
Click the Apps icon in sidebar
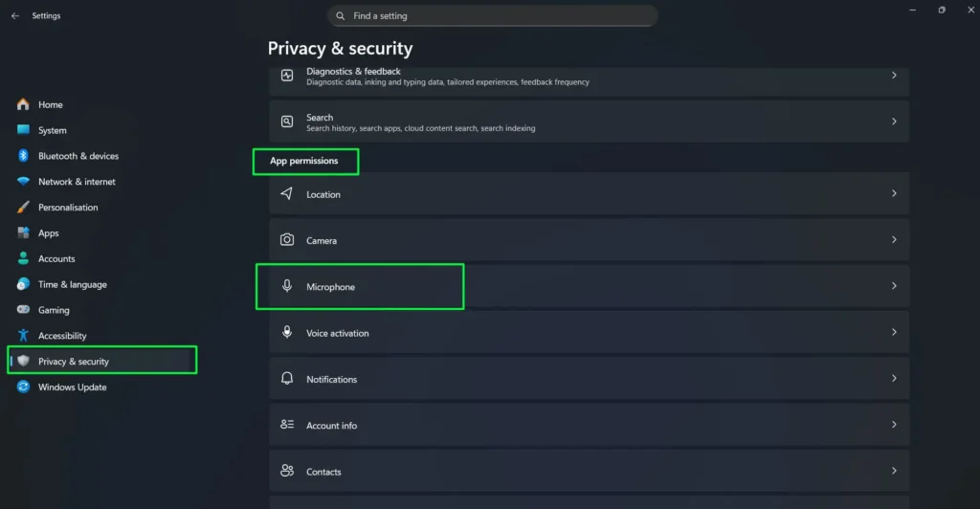click(23, 232)
